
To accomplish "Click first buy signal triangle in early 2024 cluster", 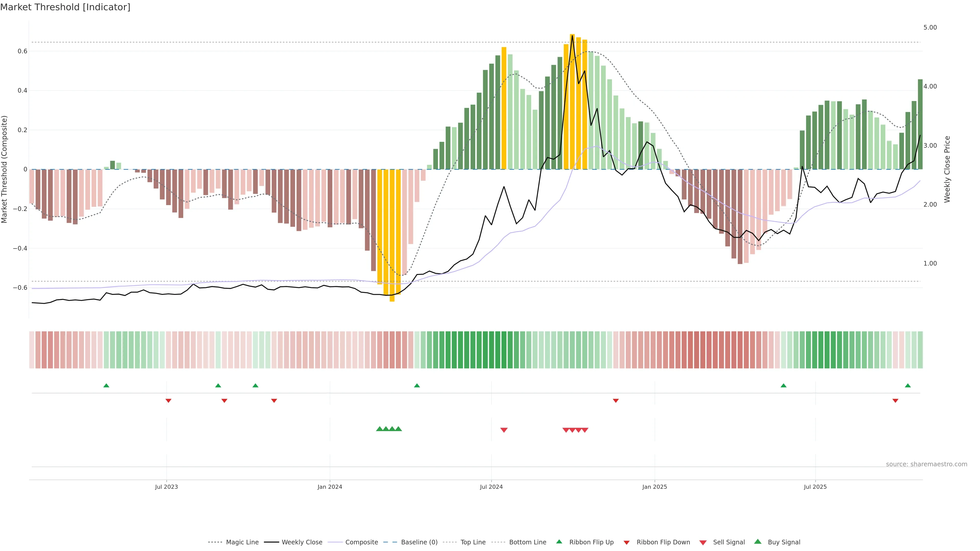I will (x=379, y=429).
